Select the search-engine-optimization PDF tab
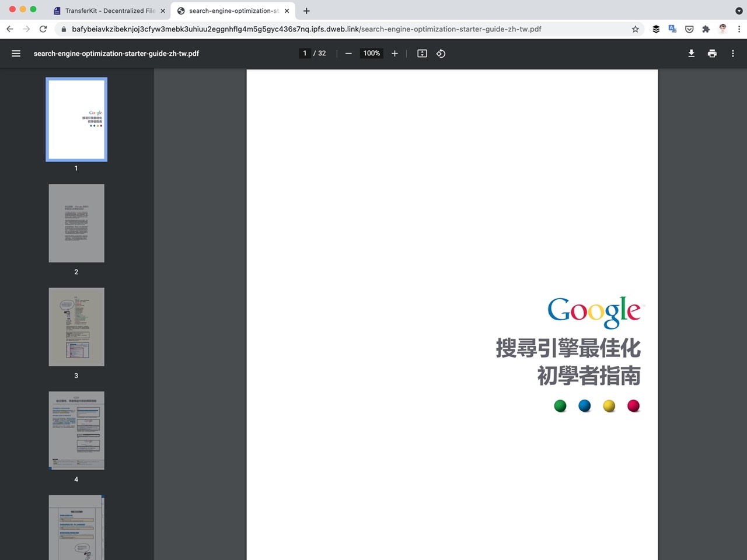 [233, 10]
